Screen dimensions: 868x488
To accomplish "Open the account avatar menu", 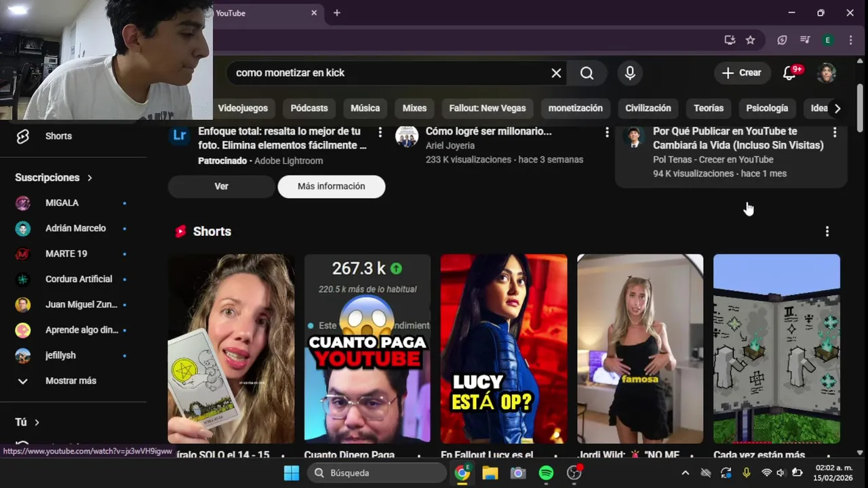I will [827, 73].
